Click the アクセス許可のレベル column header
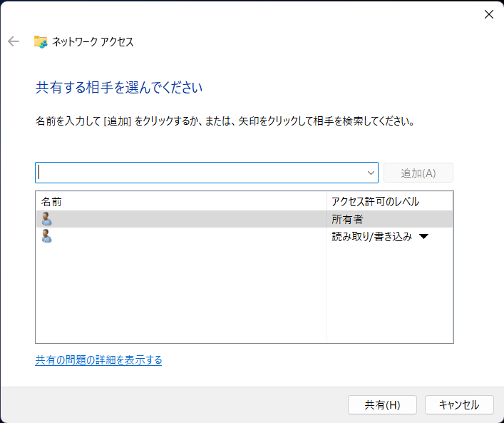The height and width of the screenshot is (423, 504). point(375,202)
